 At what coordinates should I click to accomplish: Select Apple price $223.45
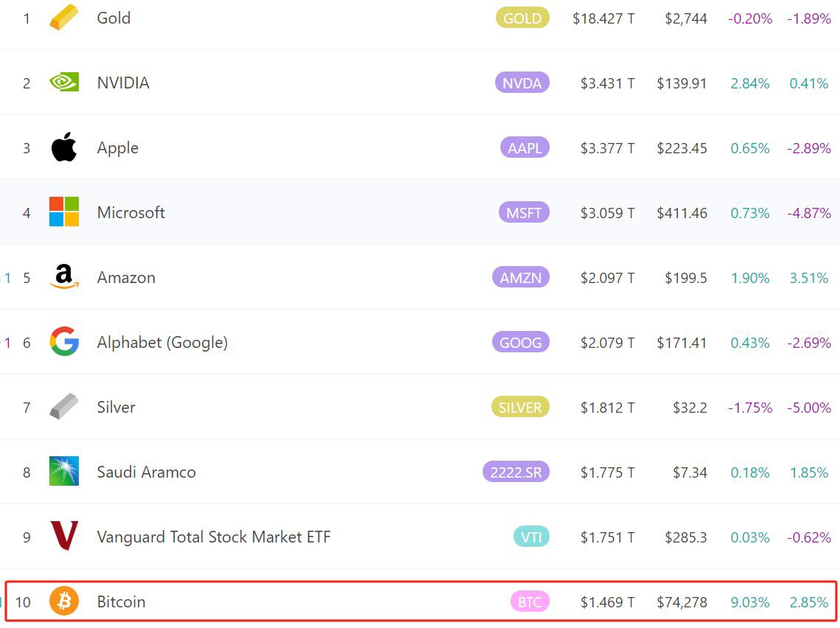[682, 148]
